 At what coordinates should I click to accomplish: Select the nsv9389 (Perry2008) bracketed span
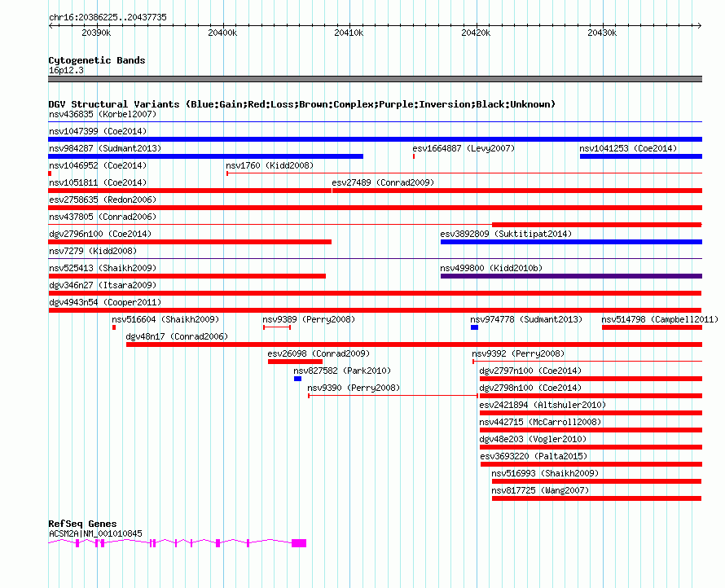(x=277, y=327)
